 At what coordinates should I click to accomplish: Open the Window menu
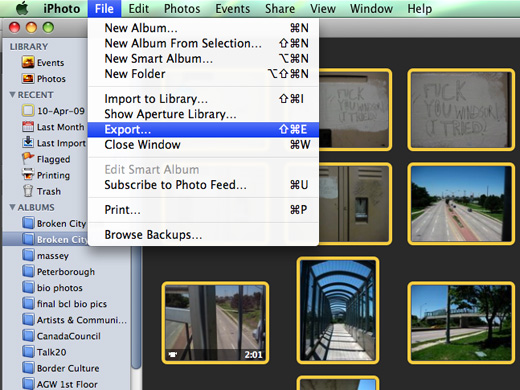pyautogui.click(x=371, y=9)
